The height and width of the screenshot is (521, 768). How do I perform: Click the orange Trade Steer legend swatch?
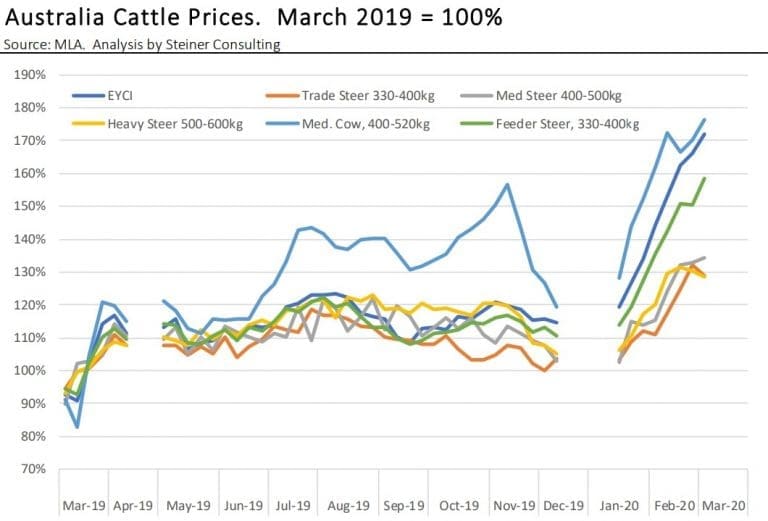282,95
